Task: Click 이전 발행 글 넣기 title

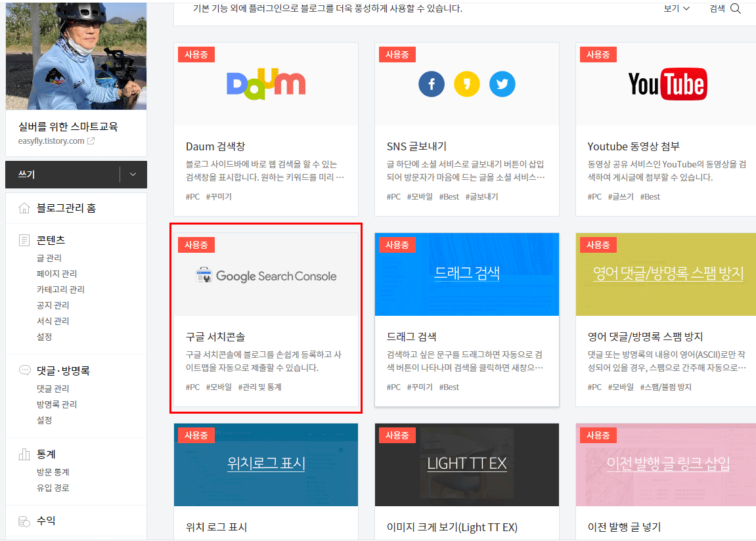Action: [x=624, y=527]
